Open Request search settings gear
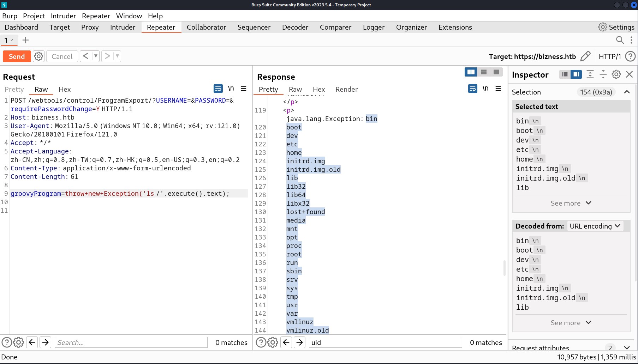The image size is (638, 364). pyautogui.click(x=18, y=342)
